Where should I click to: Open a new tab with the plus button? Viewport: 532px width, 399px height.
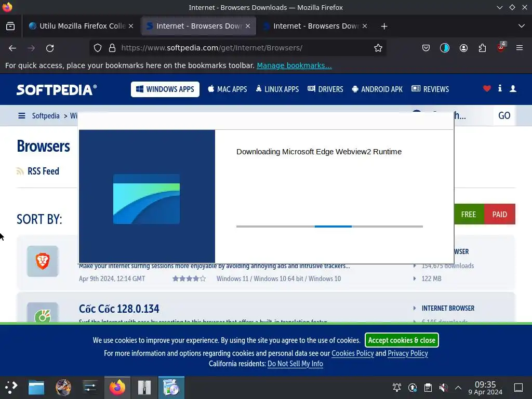point(384,26)
